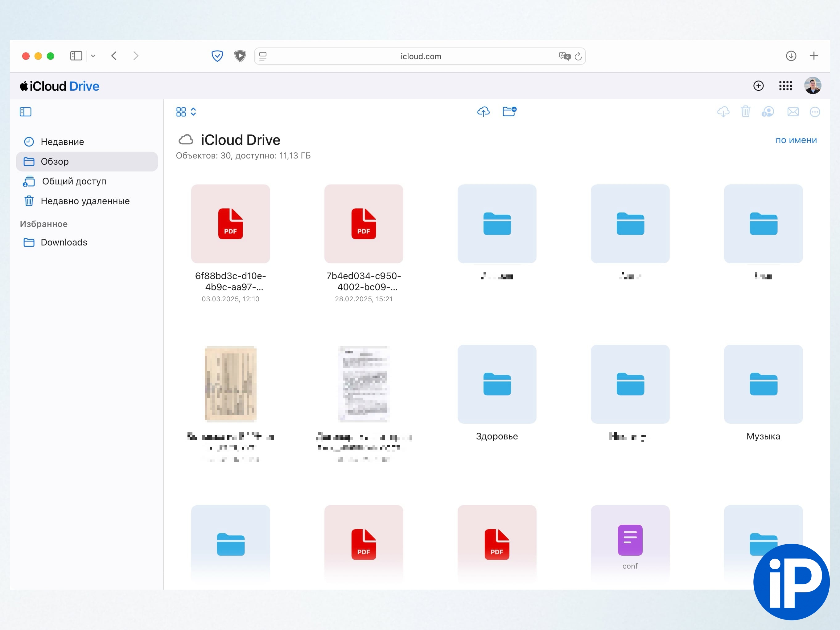Toggle the Safari sidebar button
Viewport: 840px width, 630px height.
coord(76,56)
